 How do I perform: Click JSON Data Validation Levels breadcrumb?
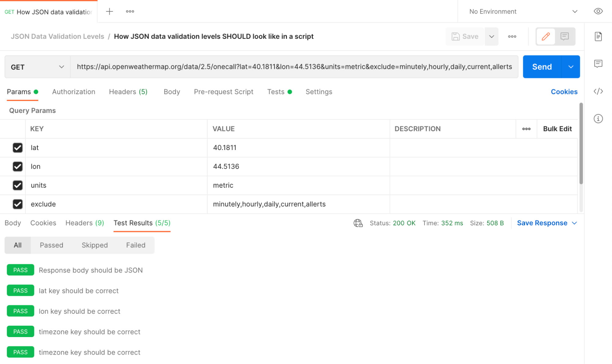(58, 36)
